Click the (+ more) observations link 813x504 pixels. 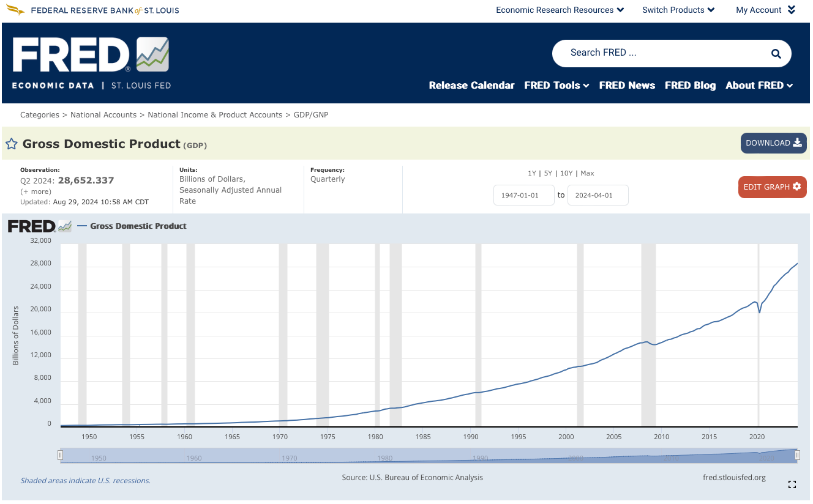pos(36,191)
